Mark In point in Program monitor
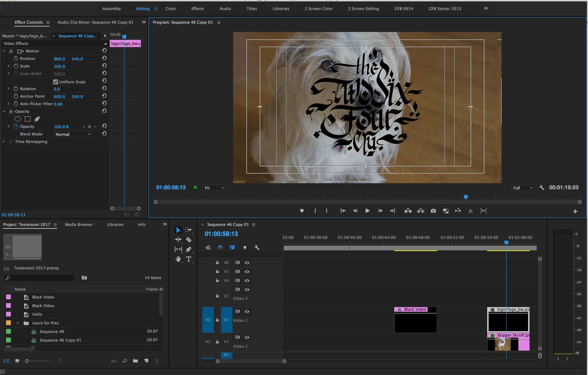Viewport: 588px width, 375px height. tap(315, 211)
